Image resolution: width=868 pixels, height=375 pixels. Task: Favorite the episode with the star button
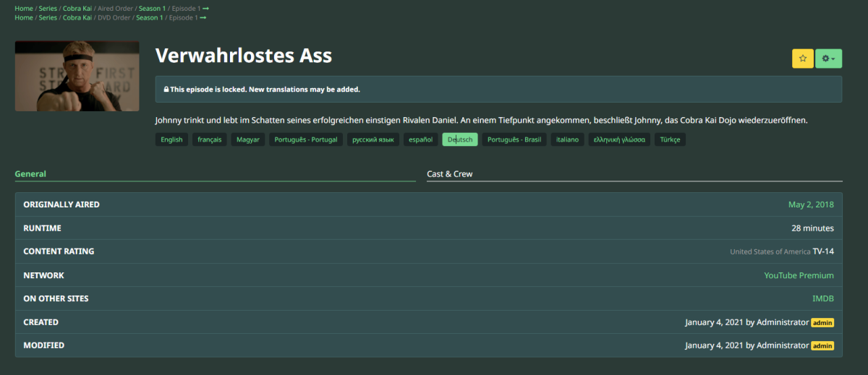point(802,59)
